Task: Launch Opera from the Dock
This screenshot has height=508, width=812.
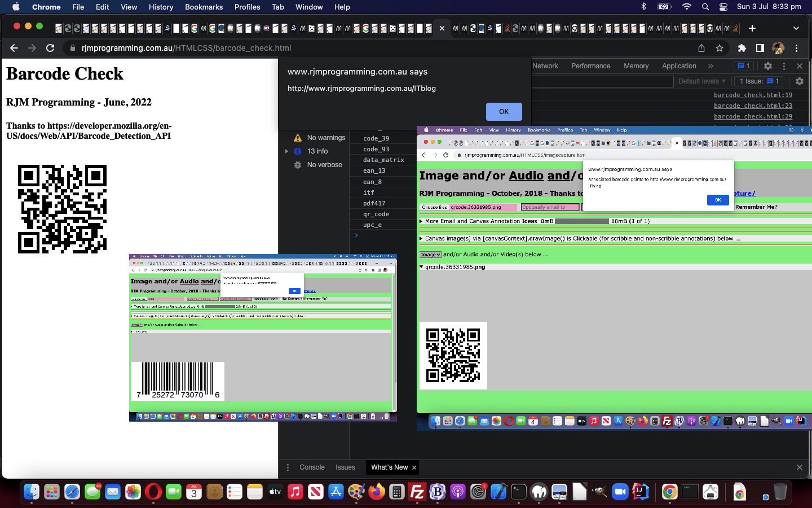Action: point(153,492)
